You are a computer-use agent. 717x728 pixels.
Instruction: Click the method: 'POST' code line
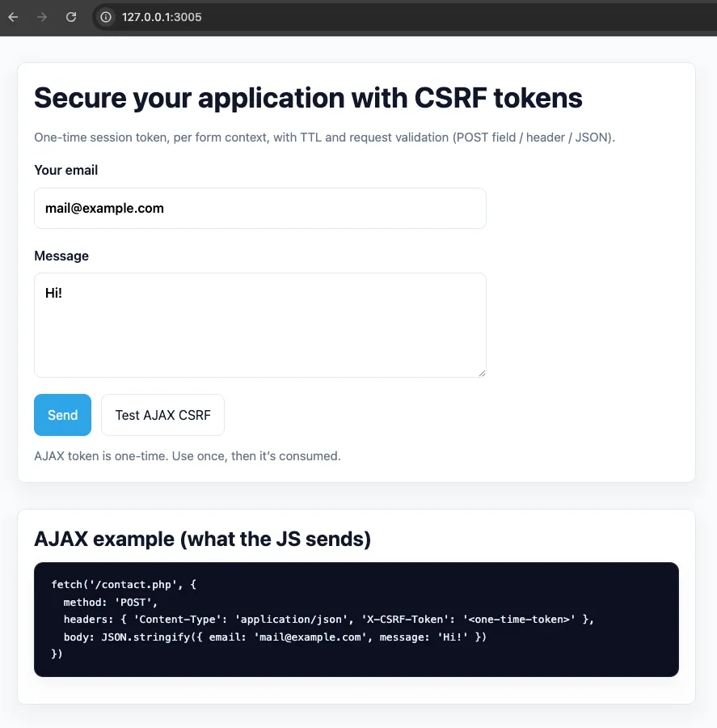[110, 602]
